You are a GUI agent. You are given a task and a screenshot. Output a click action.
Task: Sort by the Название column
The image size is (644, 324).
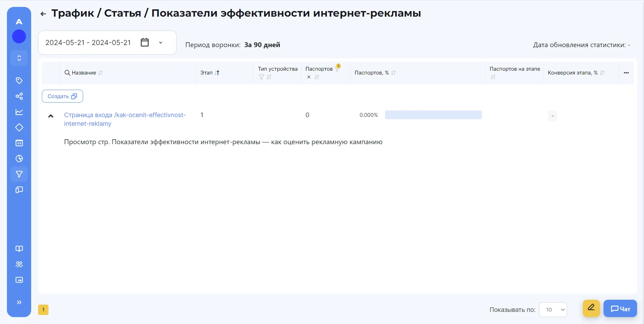100,73
